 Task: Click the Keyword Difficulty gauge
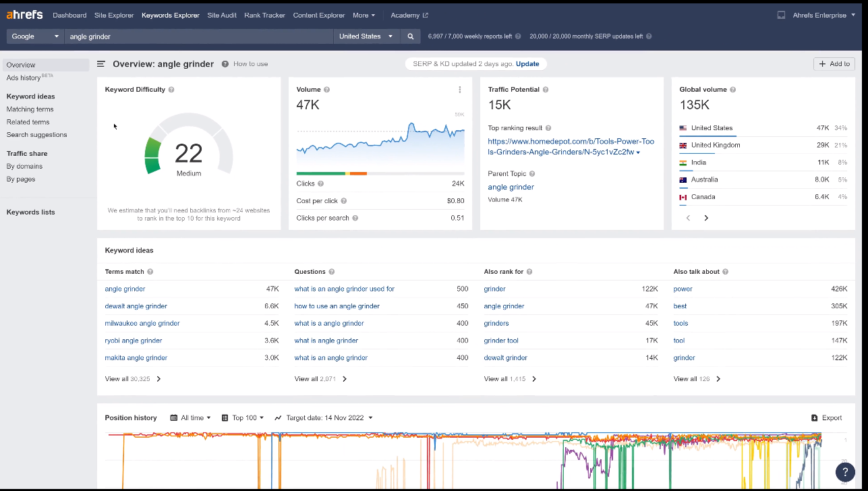pyautogui.click(x=189, y=143)
